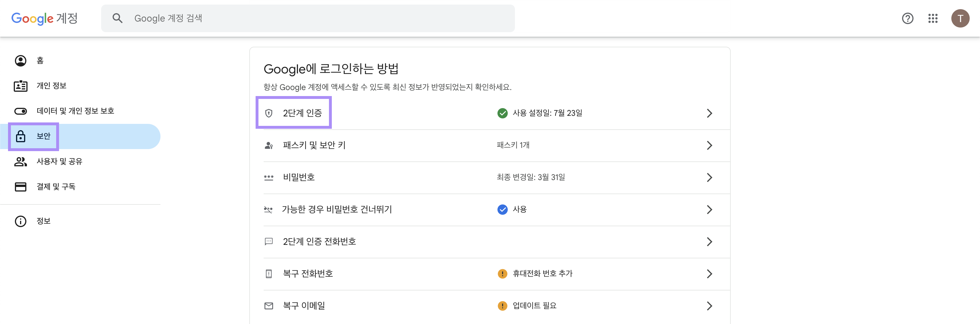The image size is (980, 324).
Task: Open the Google apps grid icon
Action: click(932, 18)
